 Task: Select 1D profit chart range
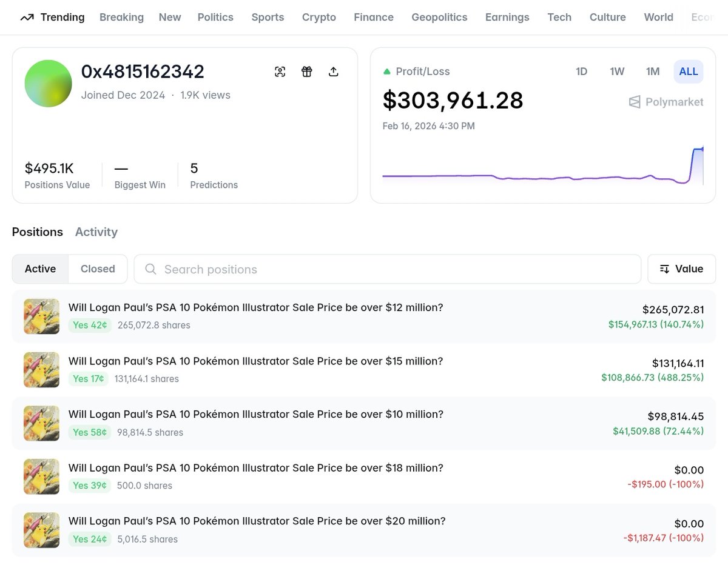(x=581, y=72)
